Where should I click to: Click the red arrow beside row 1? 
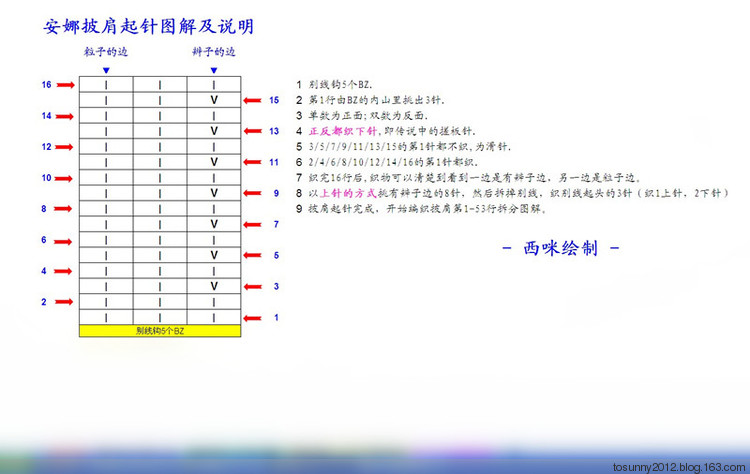(253, 318)
